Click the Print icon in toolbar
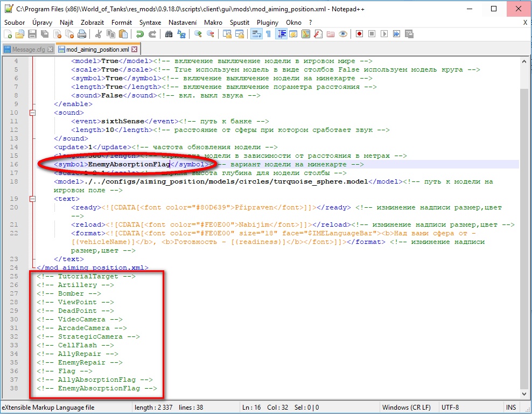Image resolution: width=532 pixels, height=414 pixels. [81, 34]
